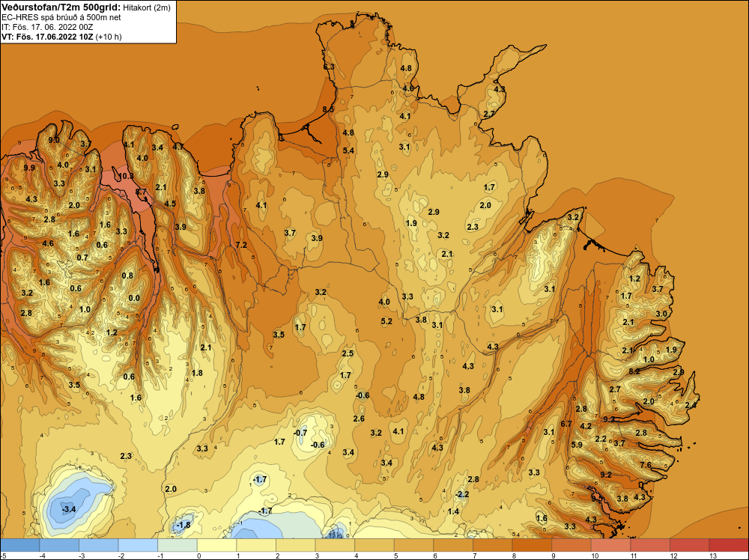The height and width of the screenshot is (560, 749).
Task: Click the legend swatch between 6 and 7
Action: pos(453,545)
